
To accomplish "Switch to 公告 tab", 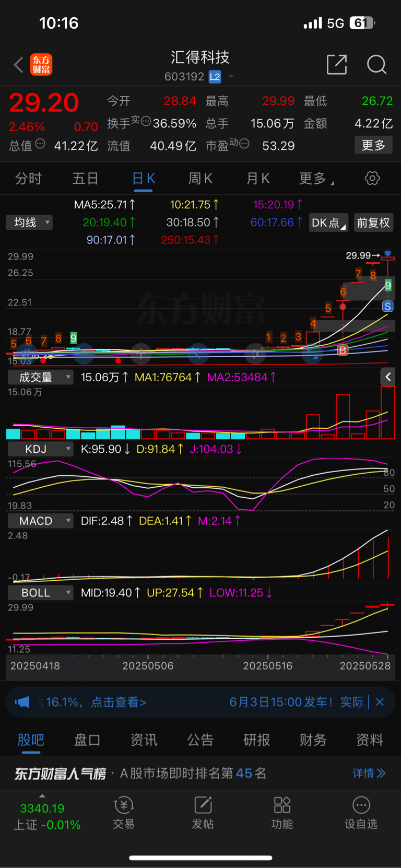I will [x=200, y=740].
